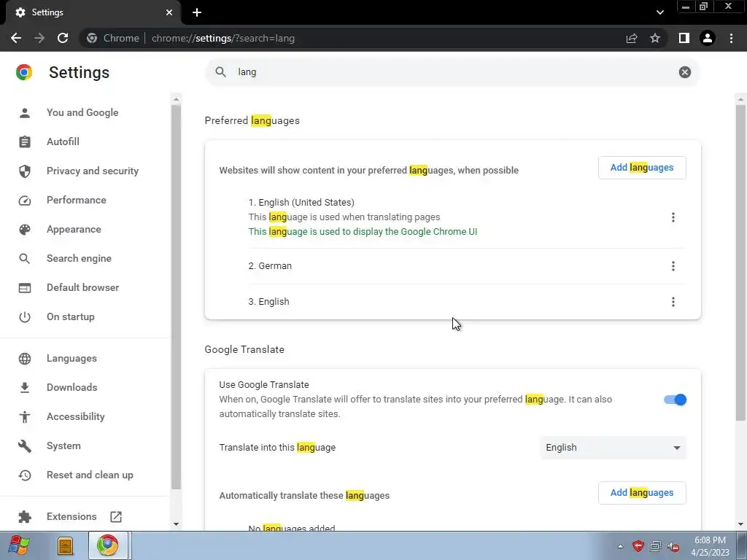
Task: Bookmark this page with the star icon
Action: pos(655,38)
